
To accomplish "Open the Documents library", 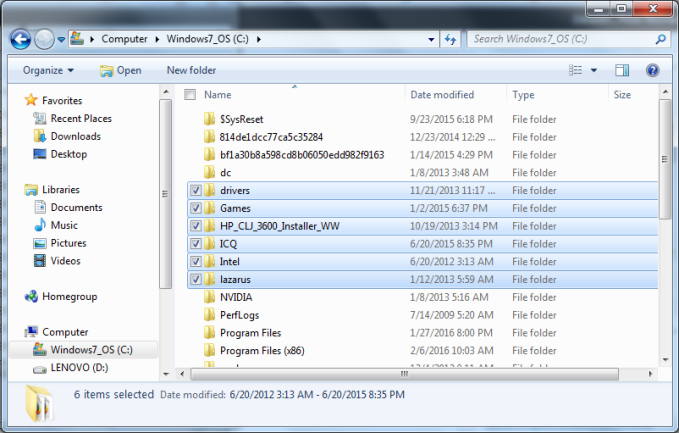I will point(76,207).
